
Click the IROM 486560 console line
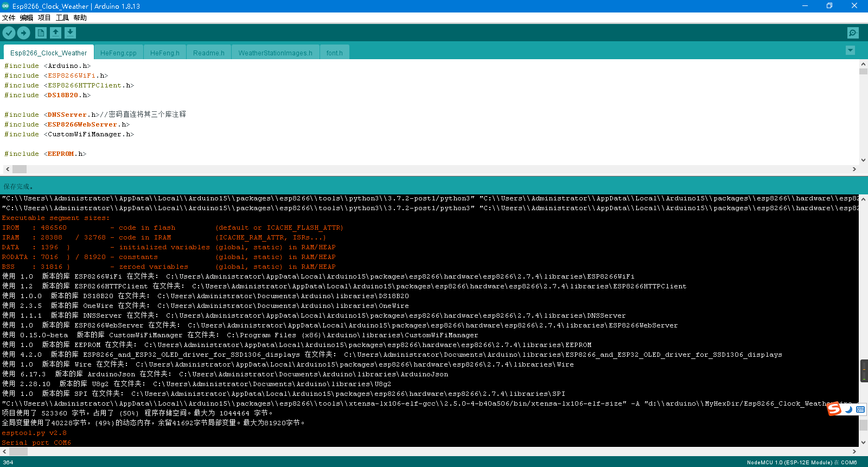(173, 228)
